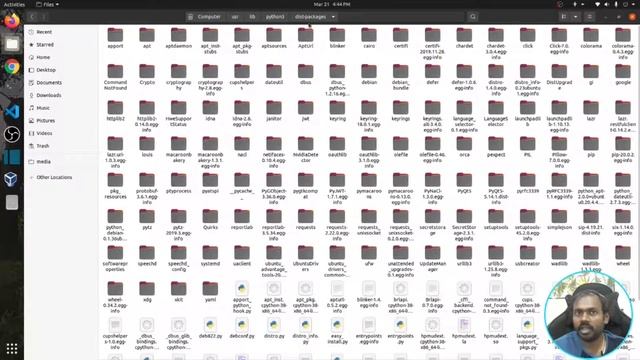Image resolution: width=640 pixels, height=360 pixels.
Task: Open OBS Studio from the dock
Action: point(12,134)
